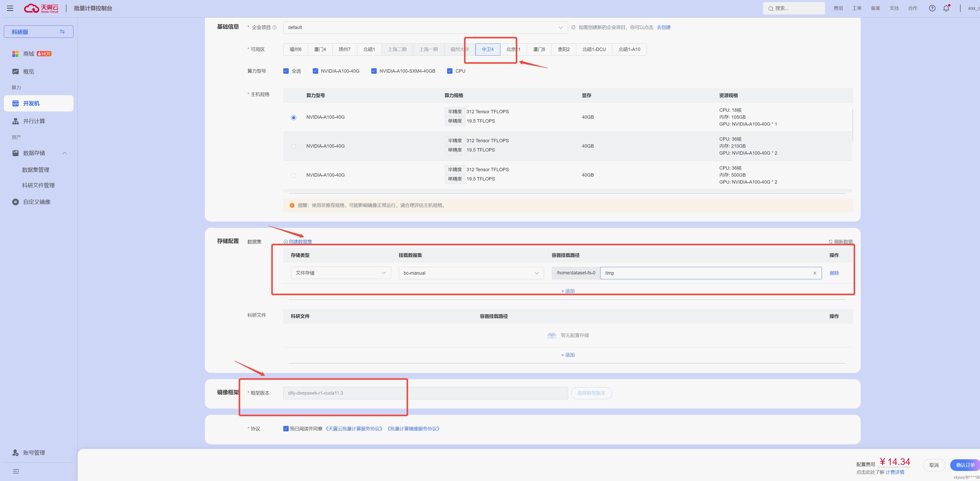Open 自定义镜像 custom image page
980x481 pixels.
pos(36,202)
